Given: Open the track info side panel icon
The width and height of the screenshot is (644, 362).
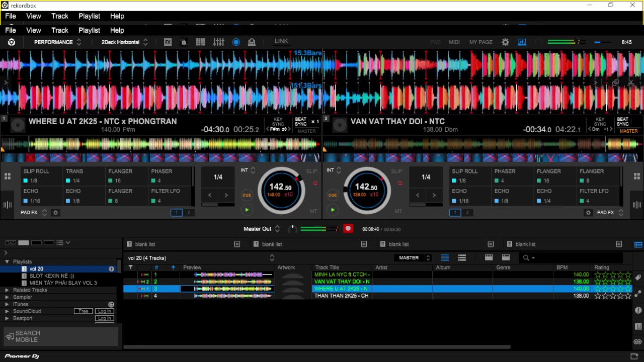Looking at the screenshot, I should [x=638, y=310].
